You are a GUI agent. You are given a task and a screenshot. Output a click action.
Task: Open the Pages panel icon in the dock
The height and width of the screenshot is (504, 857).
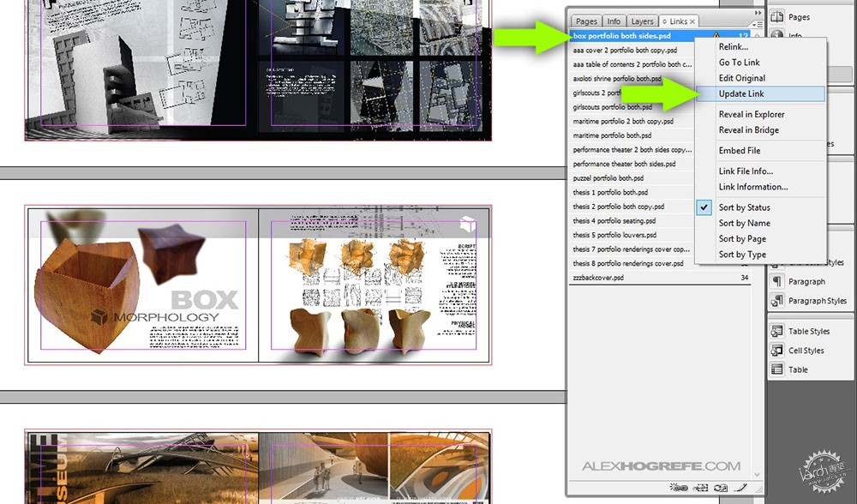(776, 17)
